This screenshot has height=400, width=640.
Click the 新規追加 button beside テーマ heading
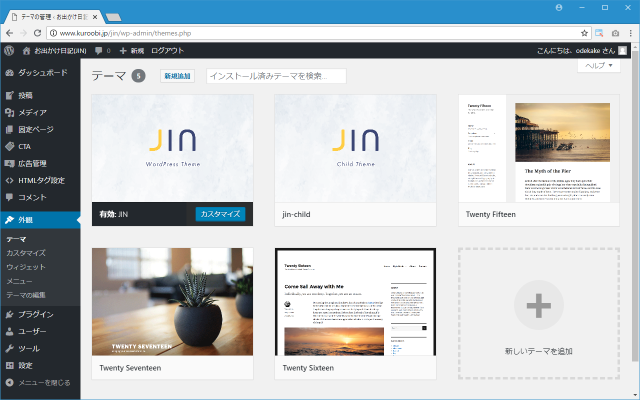[177, 76]
